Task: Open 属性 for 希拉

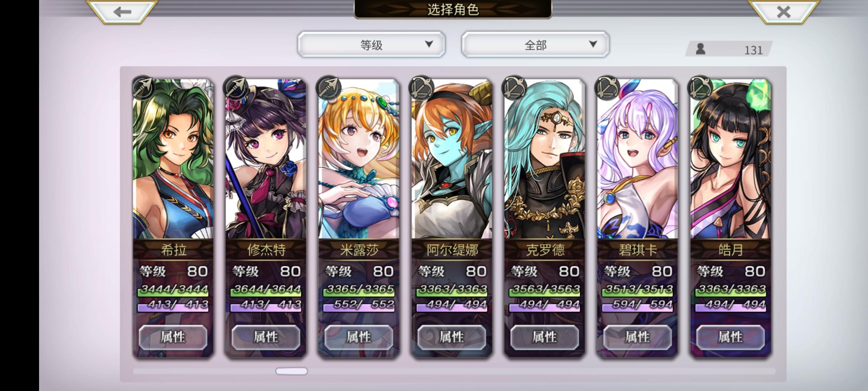Action: point(173,337)
